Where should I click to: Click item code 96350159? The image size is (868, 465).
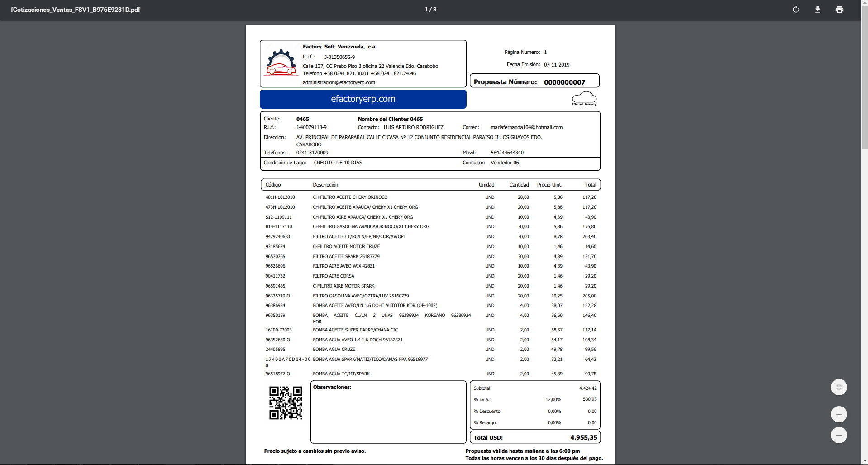point(275,316)
